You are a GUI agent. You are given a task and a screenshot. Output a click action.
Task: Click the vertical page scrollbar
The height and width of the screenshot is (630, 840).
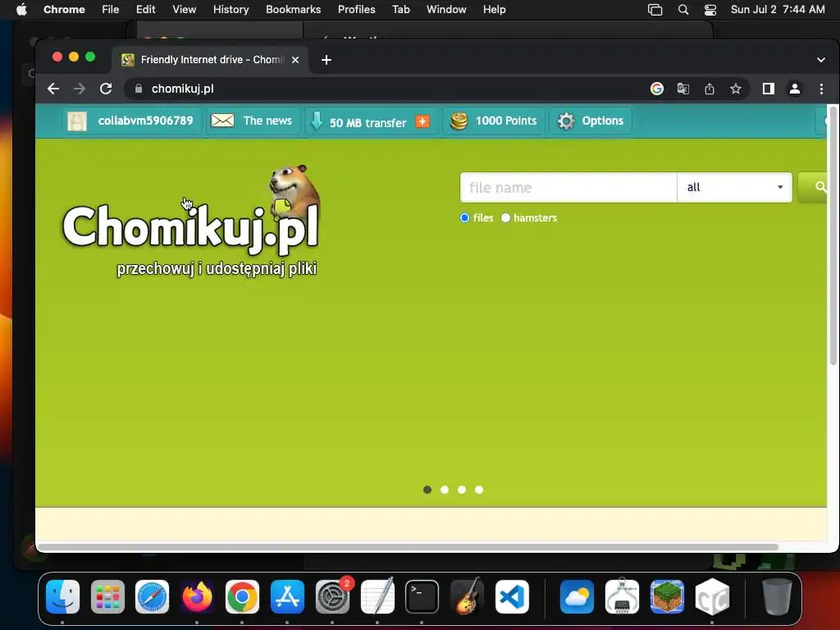pyautogui.click(x=833, y=235)
